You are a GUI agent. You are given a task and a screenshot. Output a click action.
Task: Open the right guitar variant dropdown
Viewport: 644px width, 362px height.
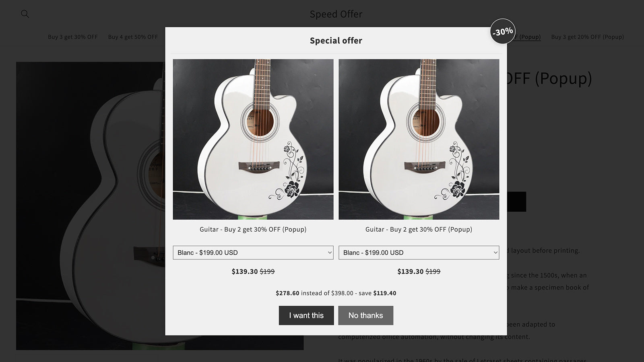pyautogui.click(x=419, y=253)
